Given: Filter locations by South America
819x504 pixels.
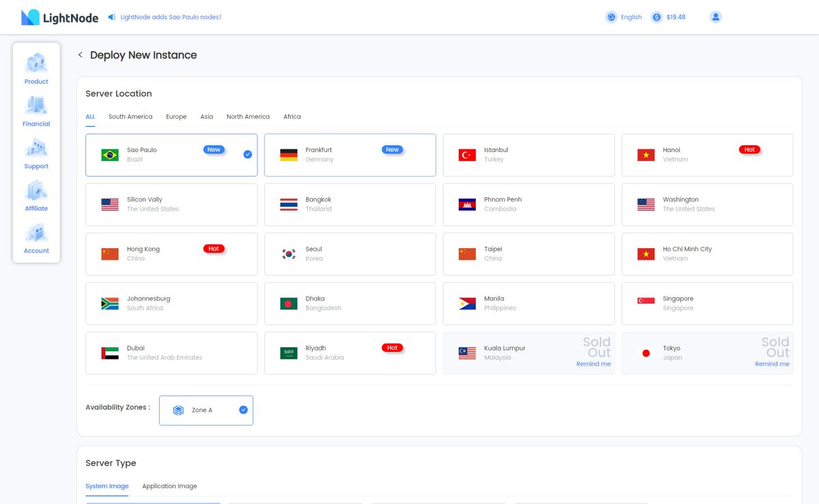Looking at the screenshot, I should click(x=130, y=117).
